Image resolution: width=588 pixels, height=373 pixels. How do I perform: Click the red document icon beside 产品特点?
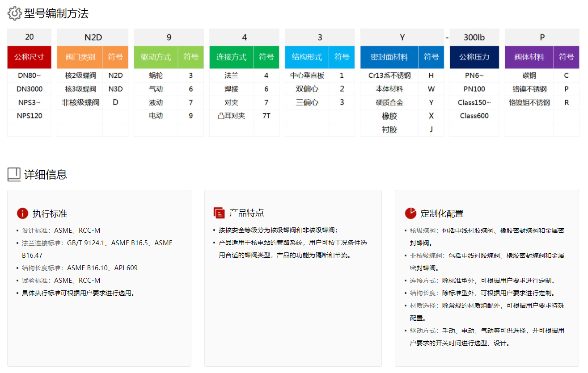pyautogui.click(x=219, y=213)
